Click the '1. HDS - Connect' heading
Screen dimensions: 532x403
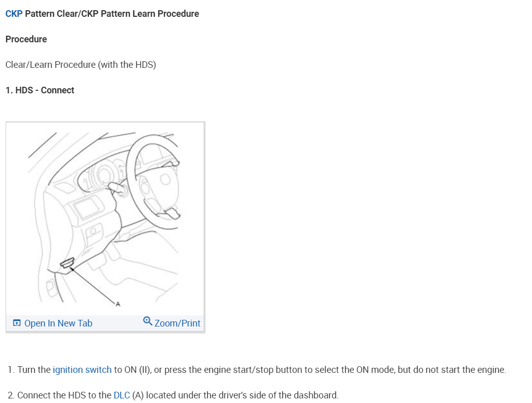(x=40, y=90)
